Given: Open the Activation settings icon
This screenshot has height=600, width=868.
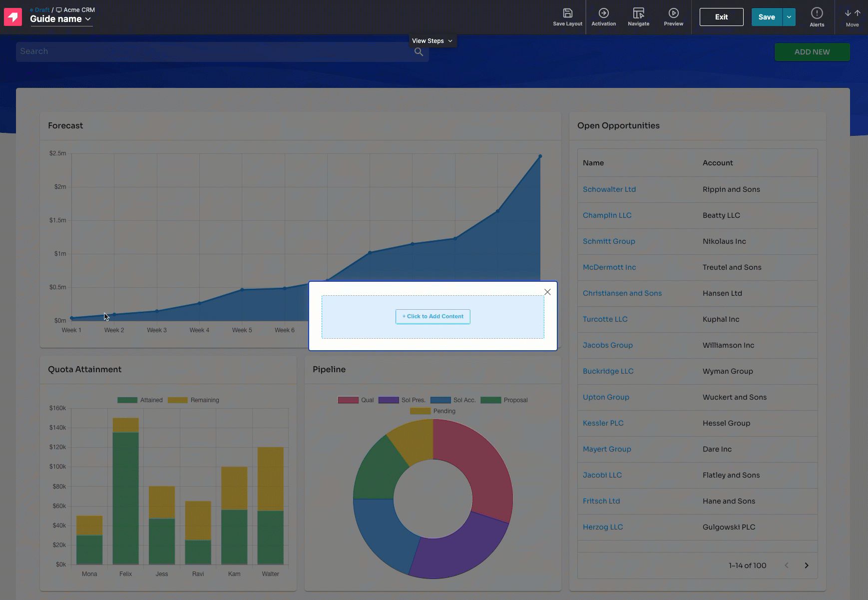Looking at the screenshot, I should pyautogui.click(x=603, y=13).
